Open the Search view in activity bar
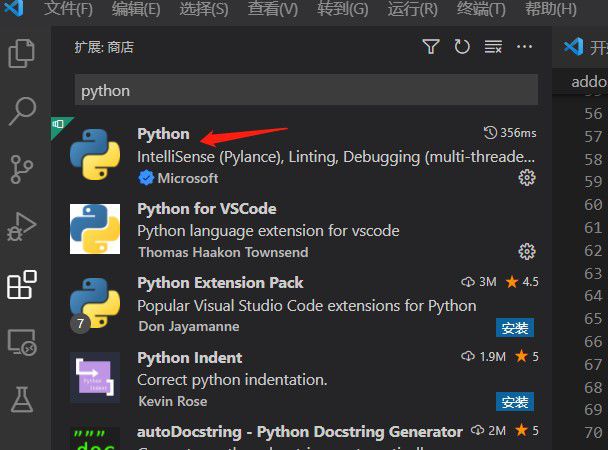The height and width of the screenshot is (450, 608). coord(22,111)
